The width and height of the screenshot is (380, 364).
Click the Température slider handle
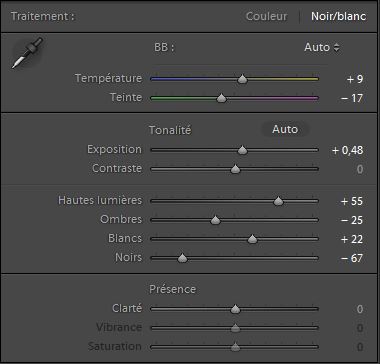[242, 79]
